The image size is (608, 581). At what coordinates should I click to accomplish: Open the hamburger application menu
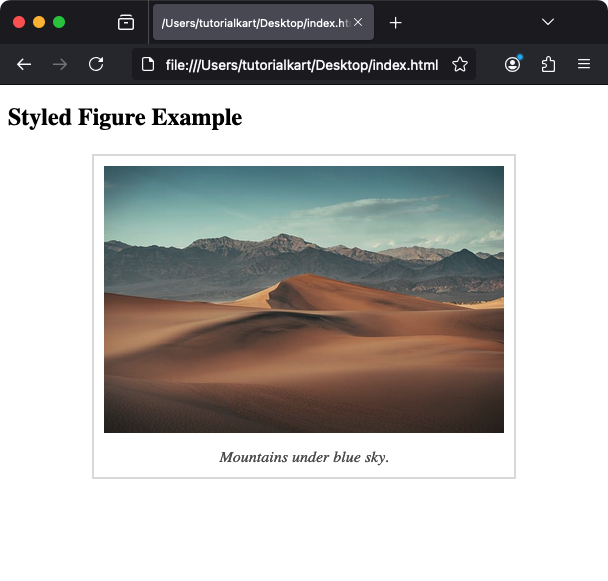click(584, 64)
